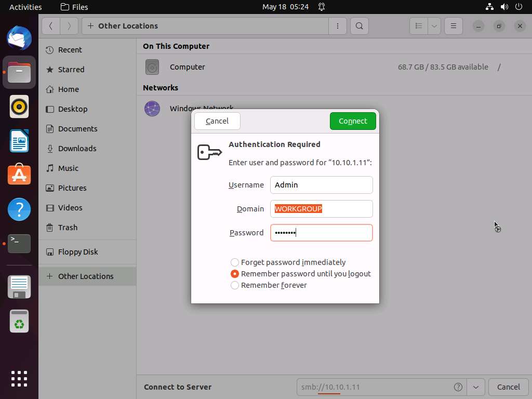Click the green Connect button
The image size is (532, 399).
353,121
